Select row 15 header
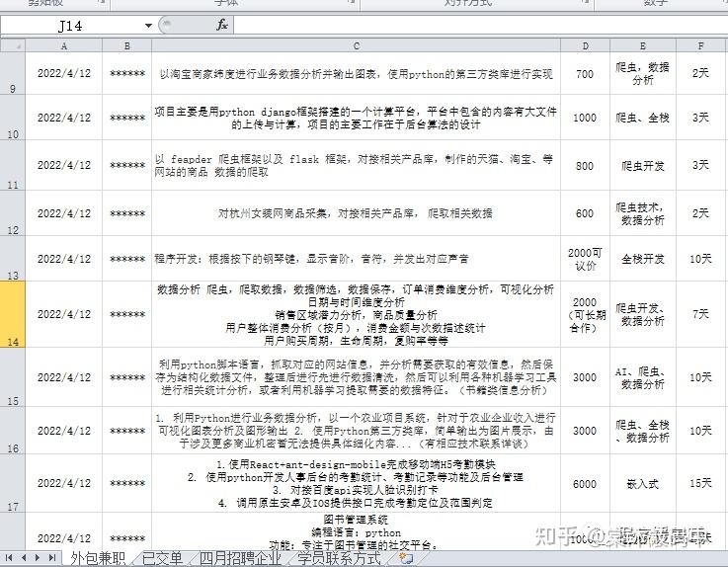 (x=13, y=377)
